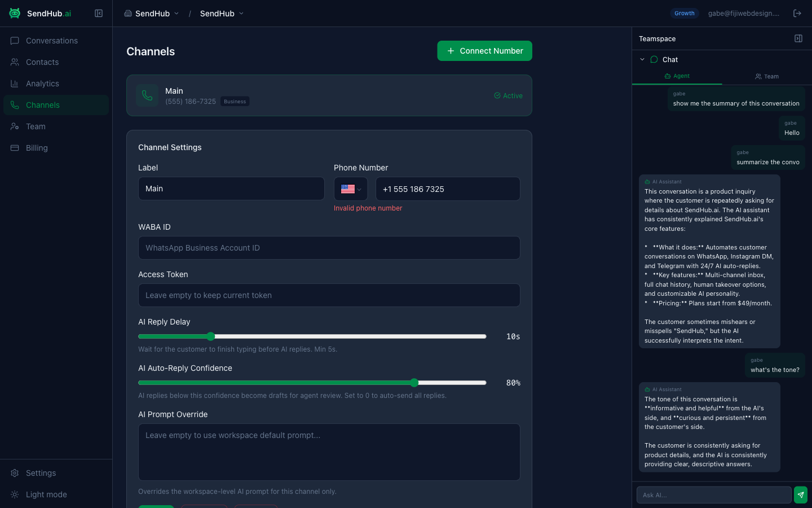Go to Contacts page

56,62
